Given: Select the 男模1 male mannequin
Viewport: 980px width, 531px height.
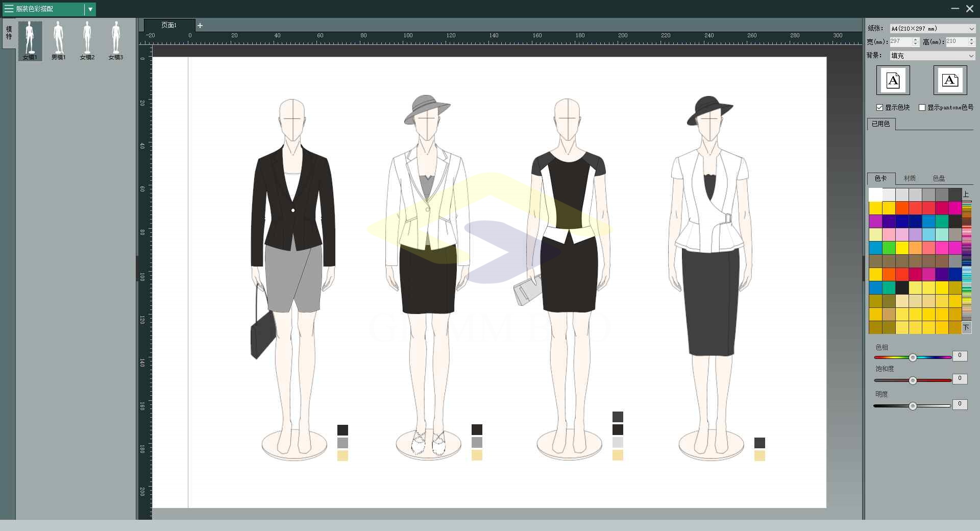Looking at the screenshot, I should 59,41.
